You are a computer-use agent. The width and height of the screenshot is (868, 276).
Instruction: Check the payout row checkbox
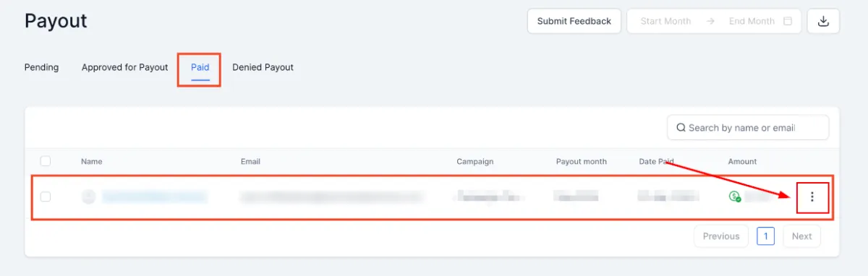(46, 197)
